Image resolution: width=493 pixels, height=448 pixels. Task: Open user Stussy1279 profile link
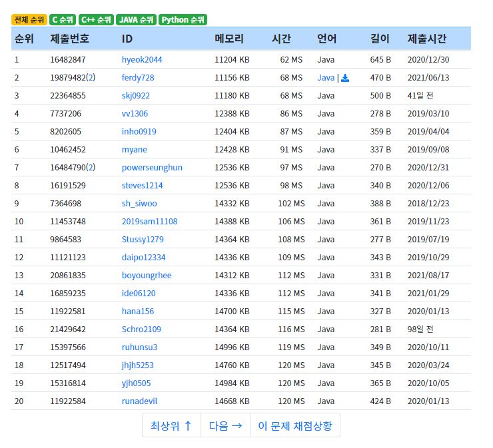point(143,240)
